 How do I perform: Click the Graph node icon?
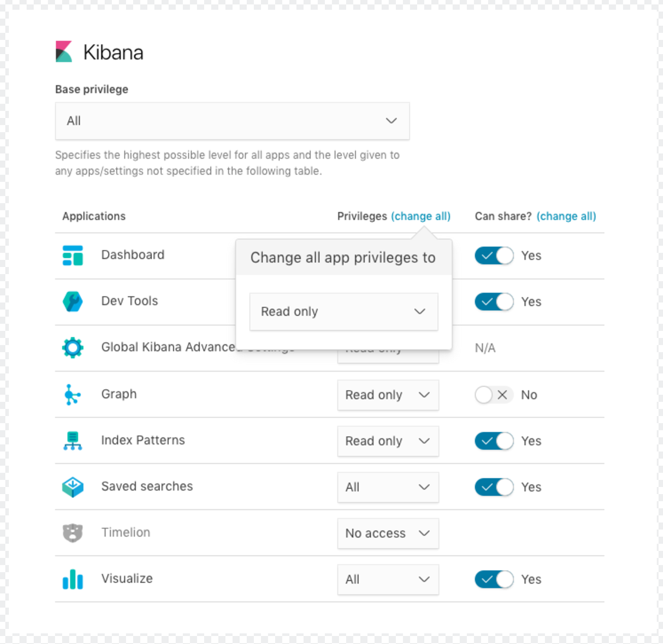pos(72,394)
